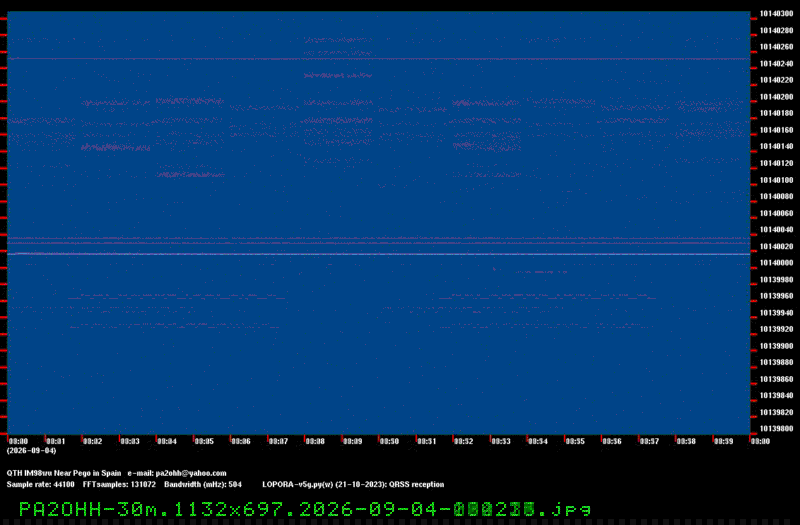This screenshot has width=800, height=525.
Task: Select the 00:05 time marker
Action: click(204, 441)
